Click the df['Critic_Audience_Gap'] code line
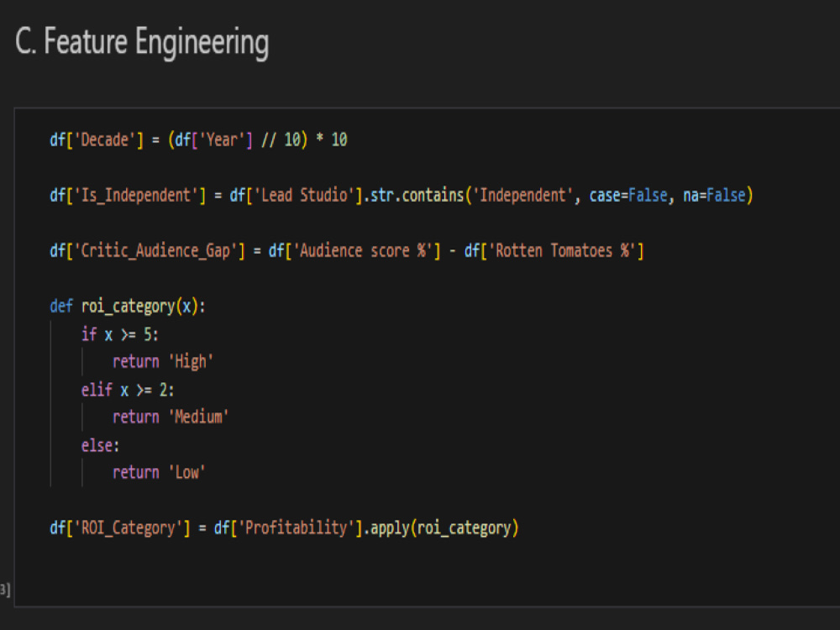The height and width of the screenshot is (630, 840). [347, 250]
